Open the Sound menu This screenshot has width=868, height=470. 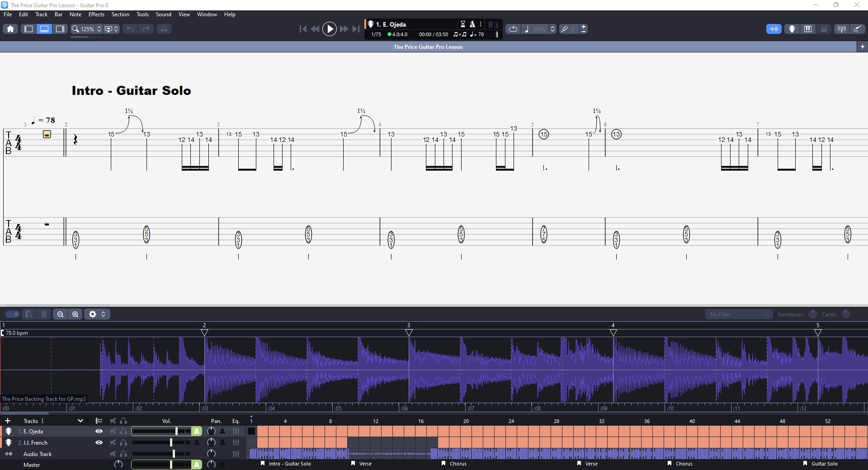point(163,14)
